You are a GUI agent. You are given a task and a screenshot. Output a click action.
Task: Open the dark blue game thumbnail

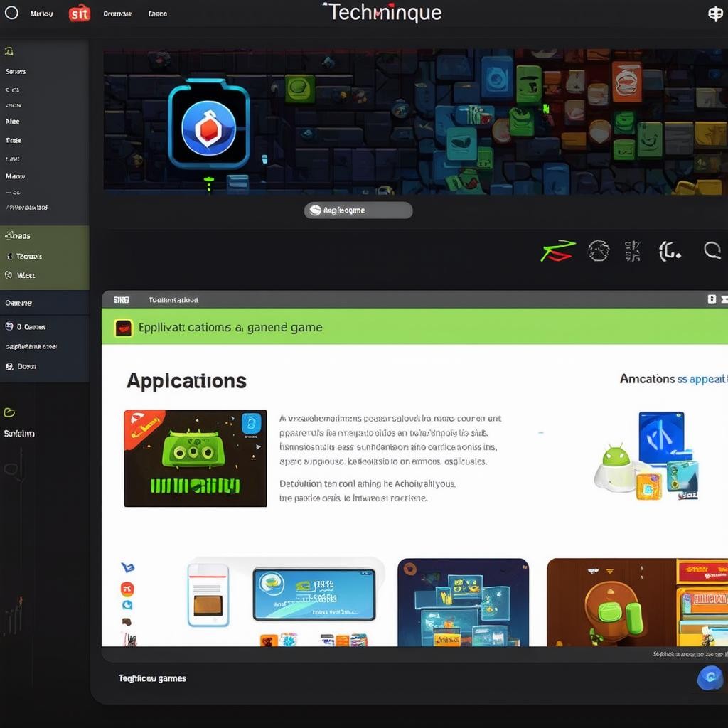(x=463, y=601)
